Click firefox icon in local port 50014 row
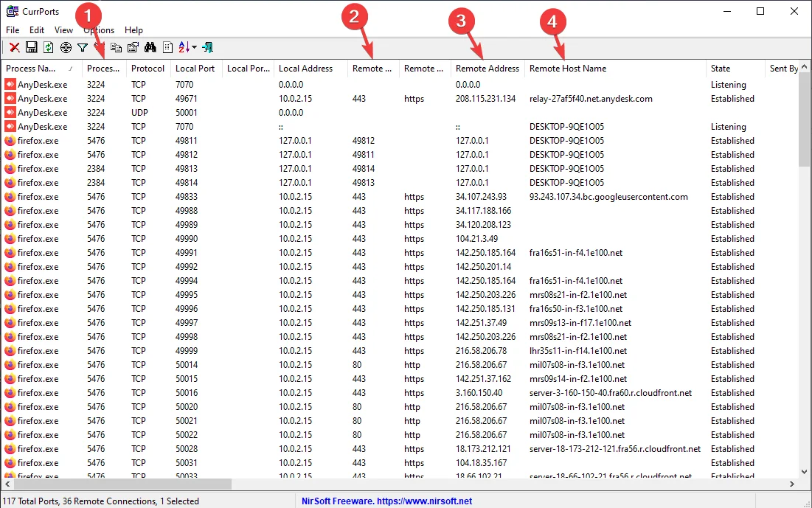The image size is (812, 508). click(10, 364)
